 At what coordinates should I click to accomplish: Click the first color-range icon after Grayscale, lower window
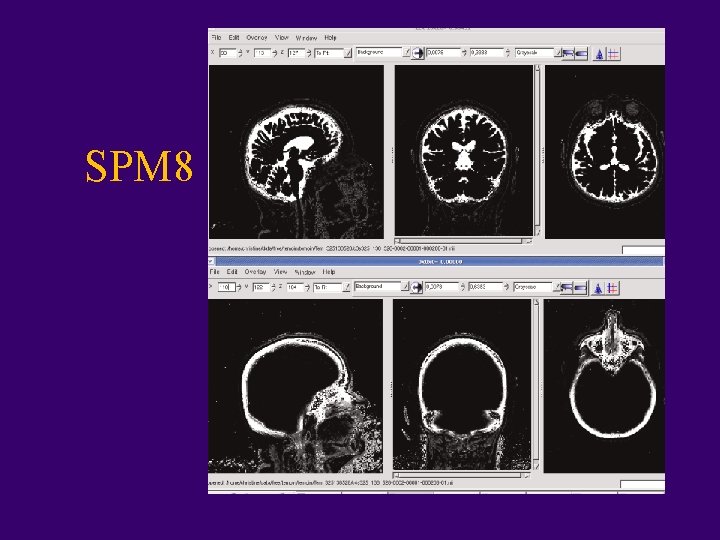pyautogui.click(x=567, y=288)
